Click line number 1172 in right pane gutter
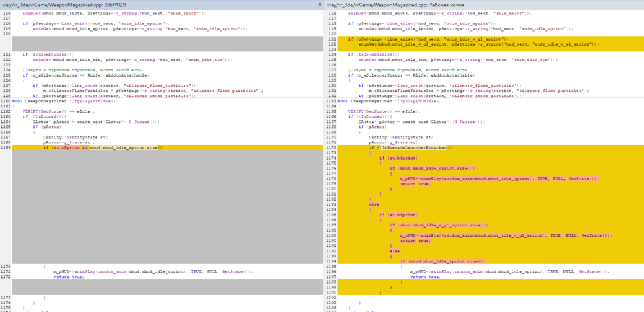The image size is (644, 312). coord(330,147)
